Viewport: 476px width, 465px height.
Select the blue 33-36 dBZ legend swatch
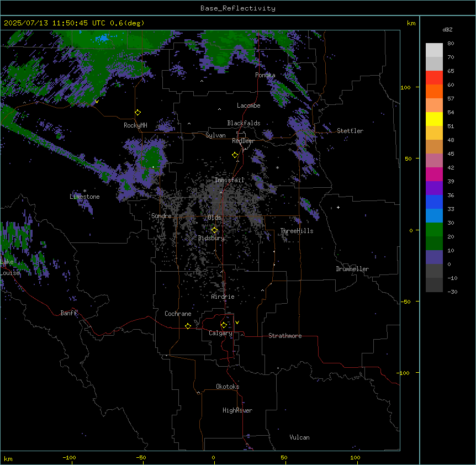click(434, 202)
